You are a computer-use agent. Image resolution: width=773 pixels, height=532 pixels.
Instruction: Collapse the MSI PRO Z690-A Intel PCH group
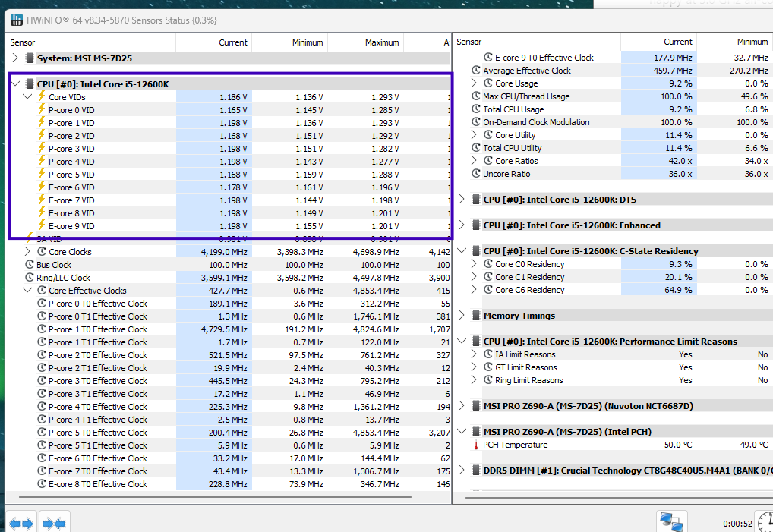tap(462, 431)
